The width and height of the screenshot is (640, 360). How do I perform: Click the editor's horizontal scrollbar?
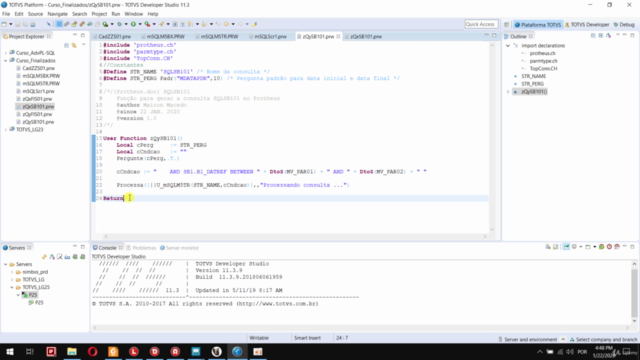(295, 236)
